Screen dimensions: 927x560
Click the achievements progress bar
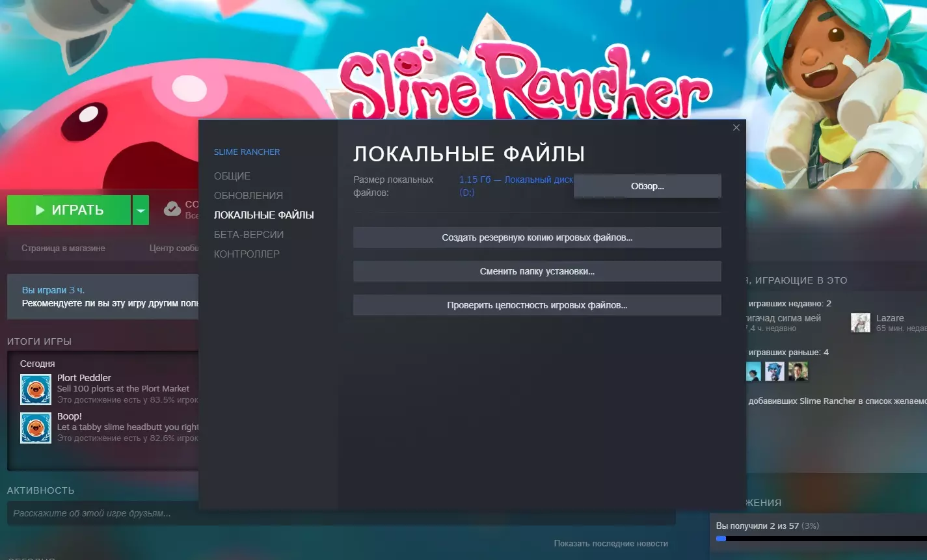821,539
